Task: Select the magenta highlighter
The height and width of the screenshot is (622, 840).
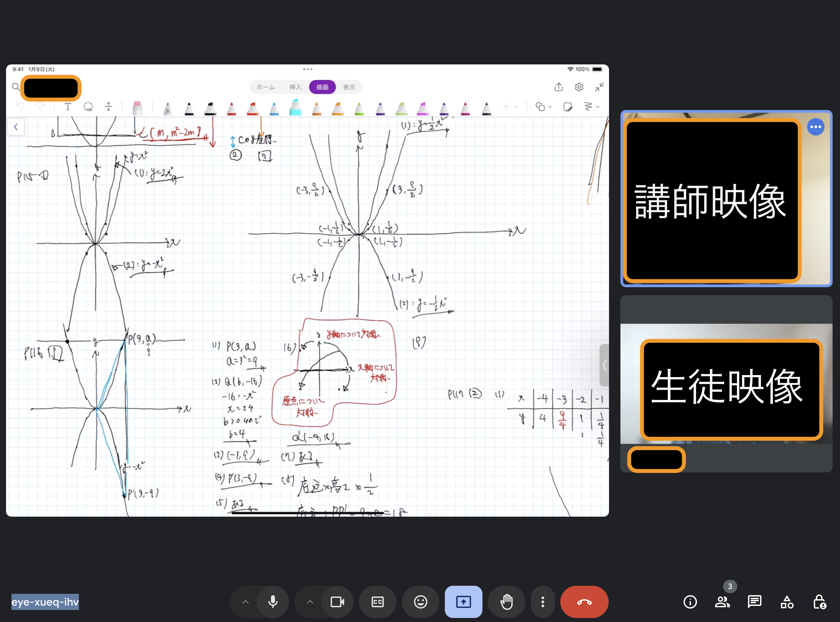Action: [x=423, y=108]
